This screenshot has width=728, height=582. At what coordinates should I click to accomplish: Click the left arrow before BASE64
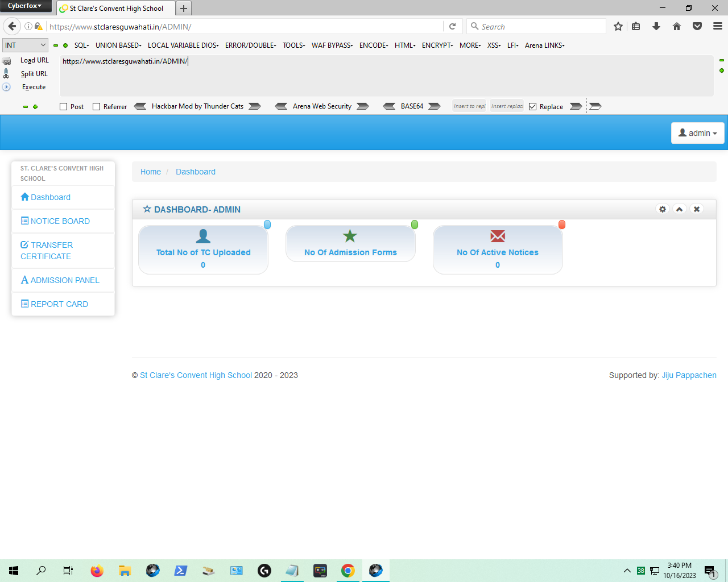[389, 106]
